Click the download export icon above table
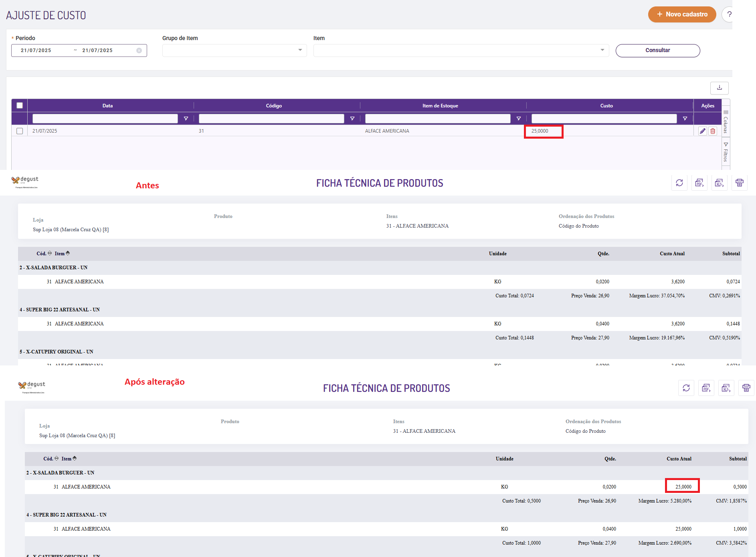This screenshot has width=756, height=557. coord(720,88)
